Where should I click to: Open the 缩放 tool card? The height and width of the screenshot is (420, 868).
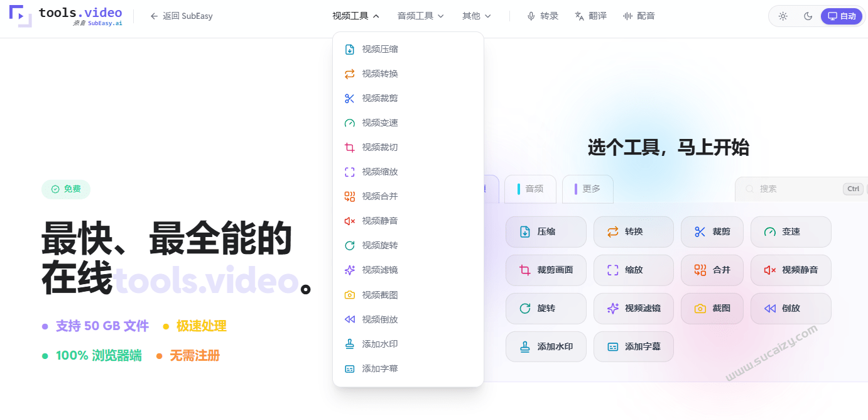(633, 270)
